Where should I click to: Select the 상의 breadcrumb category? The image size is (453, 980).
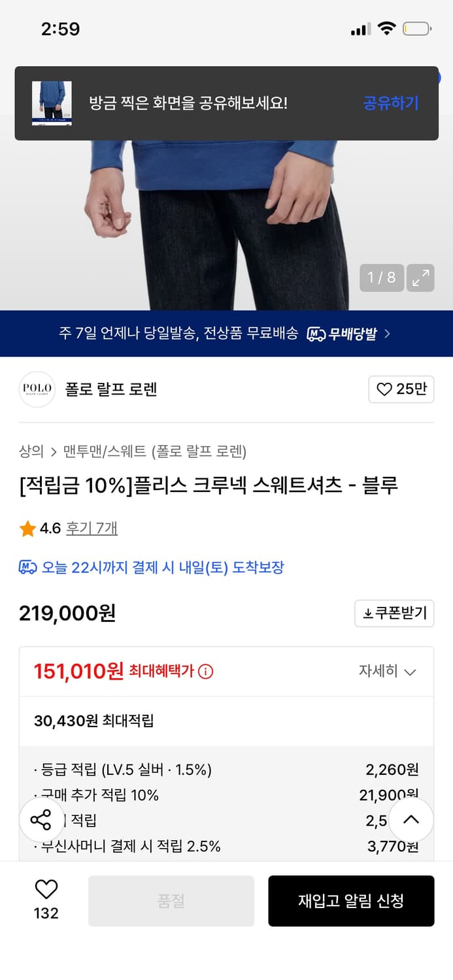(27, 452)
